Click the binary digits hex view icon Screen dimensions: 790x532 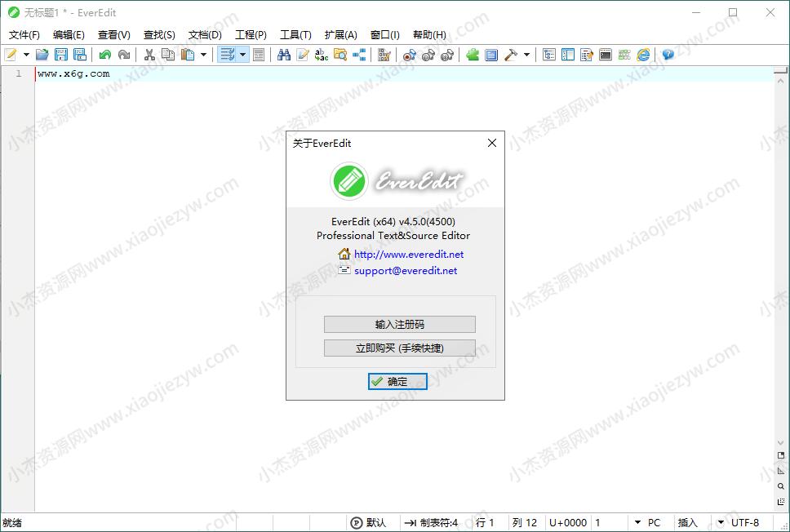pyautogui.click(x=384, y=55)
